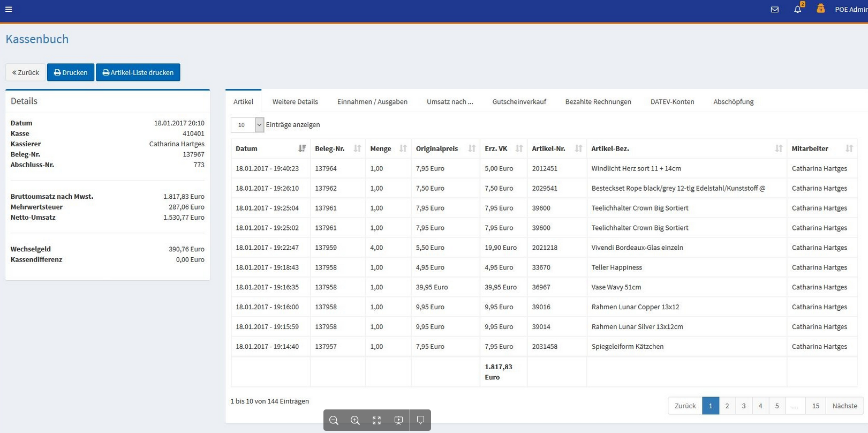Click the POE Admin user avatar
Screen dimensions: 868x433
pos(820,9)
